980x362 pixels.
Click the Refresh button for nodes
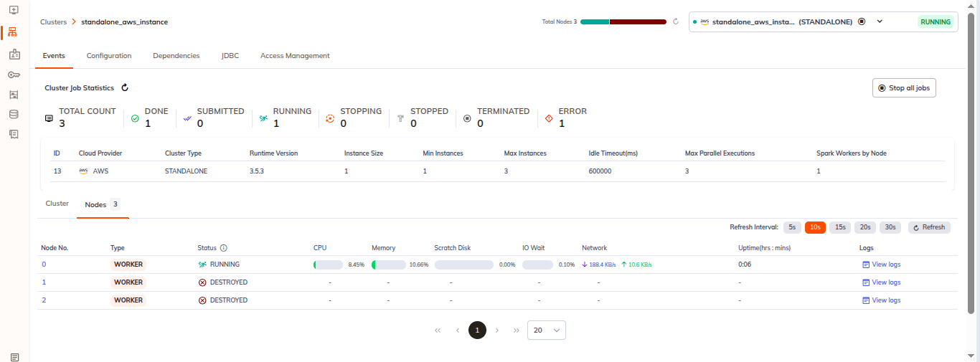[929, 227]
